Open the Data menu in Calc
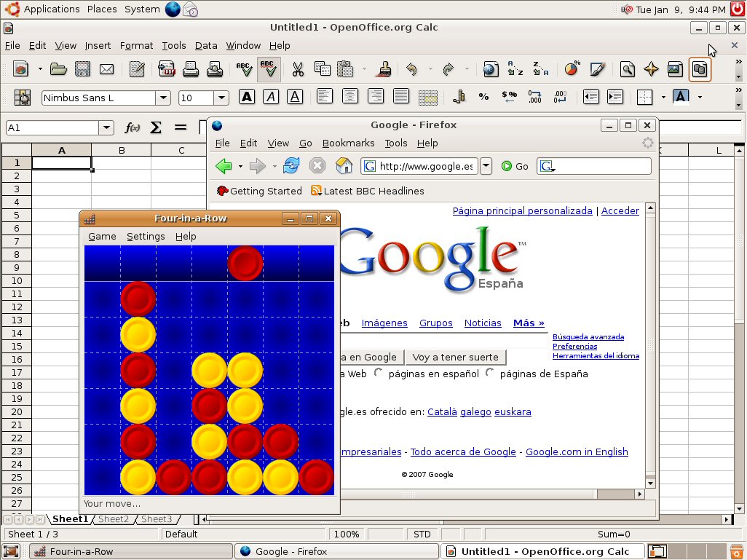747x560 pixels. tap(206, 46)
